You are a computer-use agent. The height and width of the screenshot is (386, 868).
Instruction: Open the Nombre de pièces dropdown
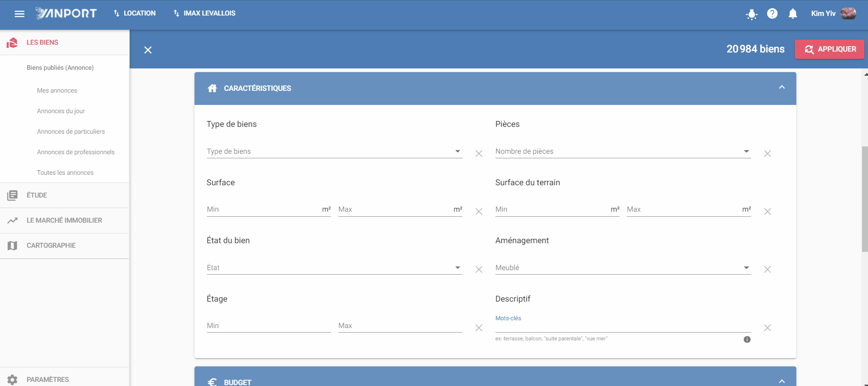(623, 151)
